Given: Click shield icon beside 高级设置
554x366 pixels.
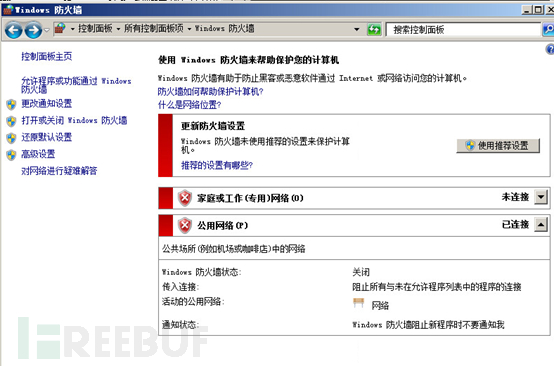Looking at the screenshot, I should pos(11,155).
